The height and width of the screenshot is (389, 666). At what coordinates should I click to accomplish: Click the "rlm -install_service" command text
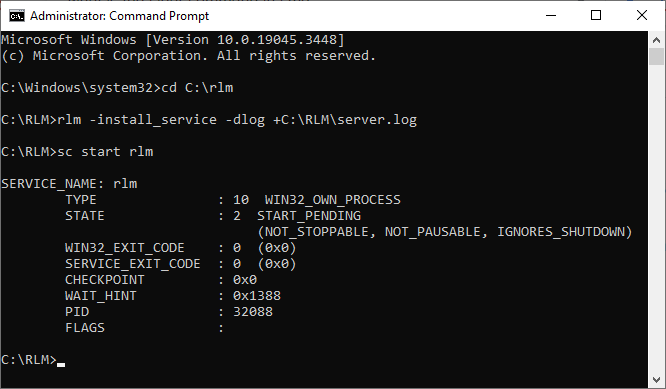click(137, 120)
